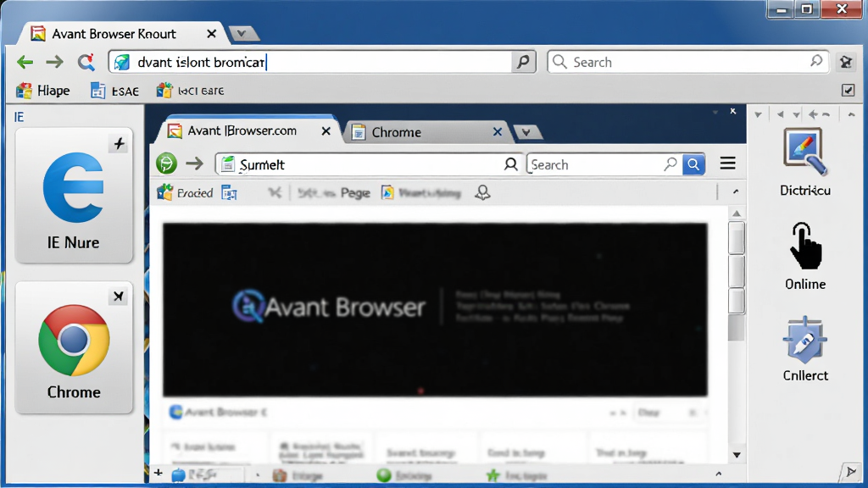Click the blurred toolbar item right of Page

[x=421, y=193]
